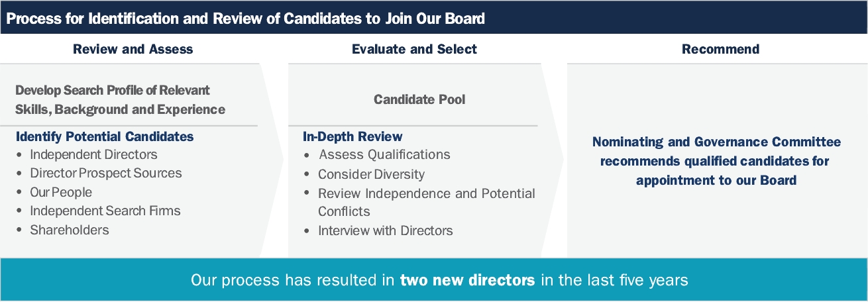This screenshot has height=302, width=868.
Task: Click the process title banner text
Action: (245, 19)
